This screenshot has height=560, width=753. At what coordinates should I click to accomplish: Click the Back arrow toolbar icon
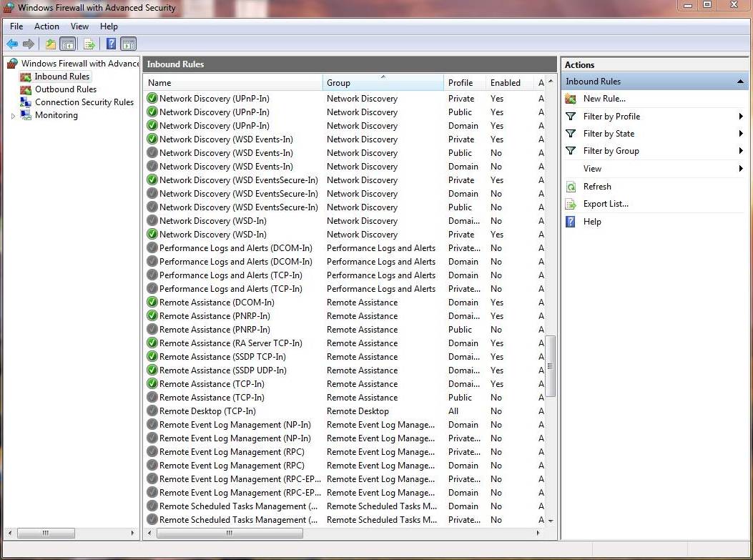tap(12, 44)
